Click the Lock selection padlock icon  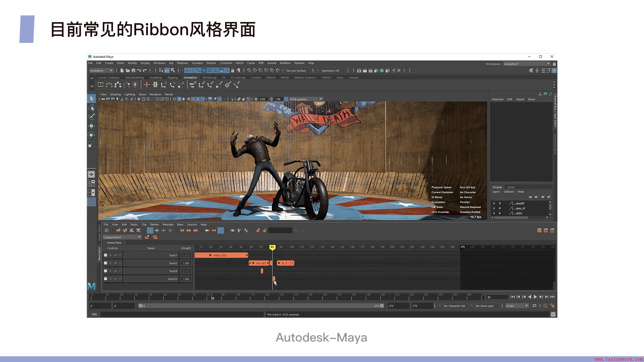[x=232, y=70]
